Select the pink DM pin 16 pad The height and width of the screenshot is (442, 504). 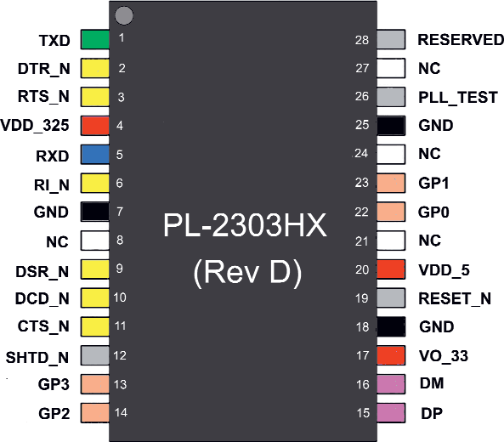pos(391,384)
